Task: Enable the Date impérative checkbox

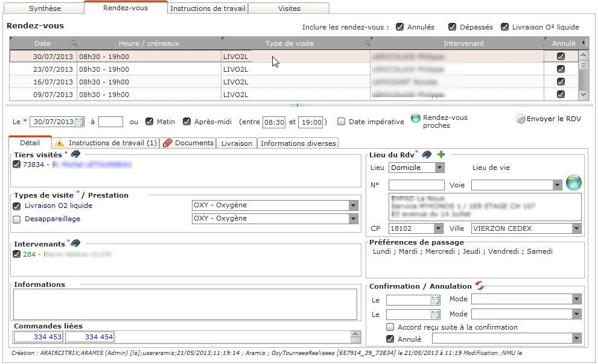Action: coord(342,122)
